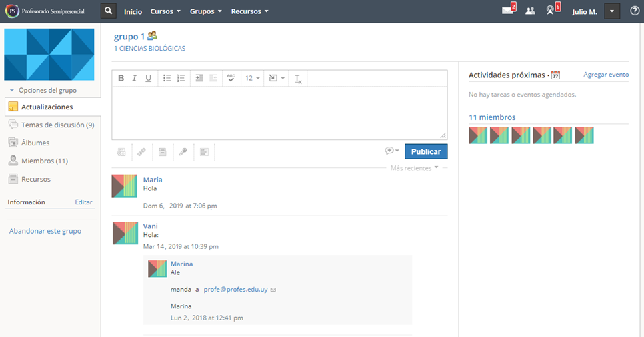Open the font size 12 dropdown
Viewport: 644px width, 337px height.
click(x=252, y=78)
